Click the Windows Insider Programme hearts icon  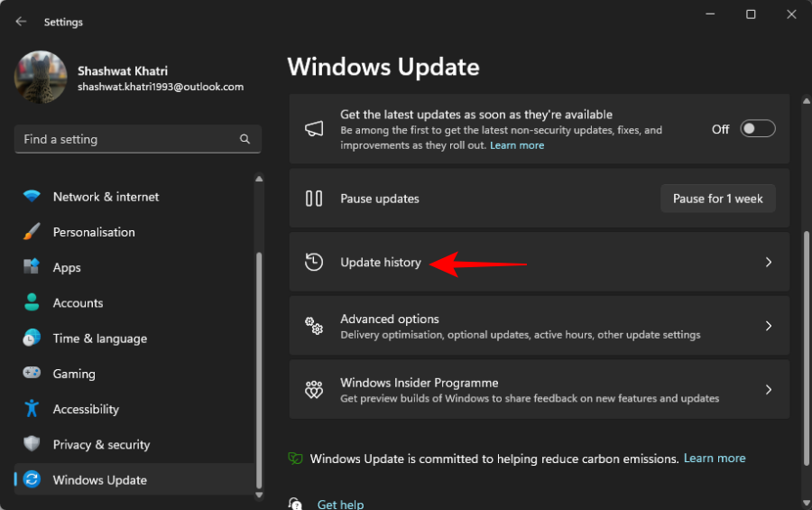[314, 390]
